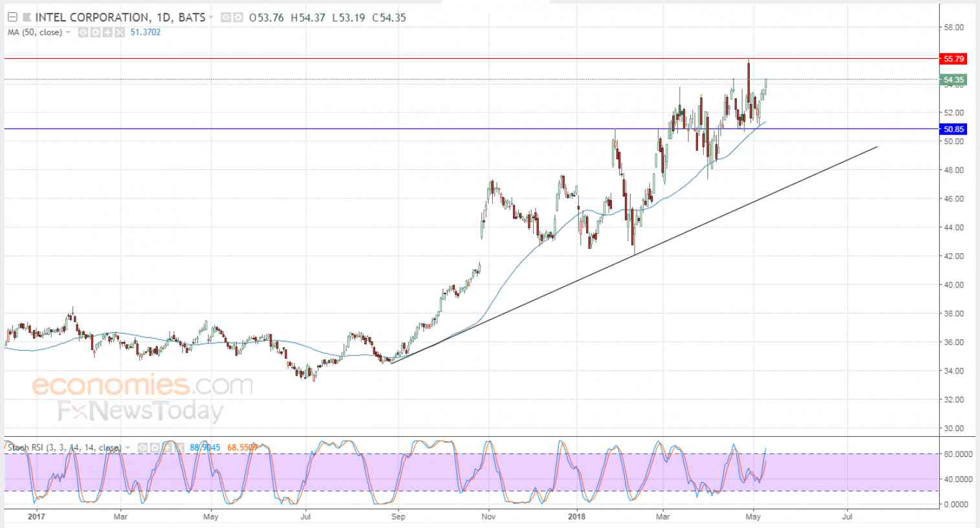The height and width of the screenshot is (528, 980).
Task: Remove the Stoch RSI indicator
Action: [180, 447]
